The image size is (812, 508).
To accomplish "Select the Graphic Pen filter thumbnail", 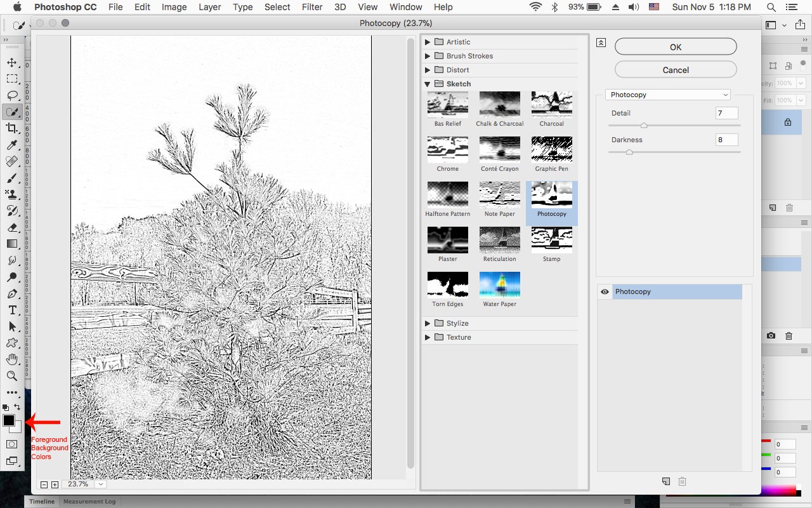I will point(551,148).
